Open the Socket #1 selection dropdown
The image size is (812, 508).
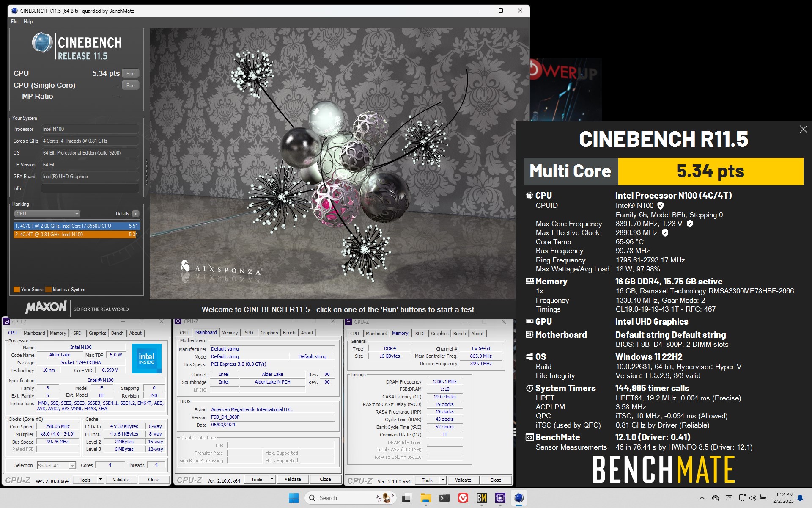(56, 465)
